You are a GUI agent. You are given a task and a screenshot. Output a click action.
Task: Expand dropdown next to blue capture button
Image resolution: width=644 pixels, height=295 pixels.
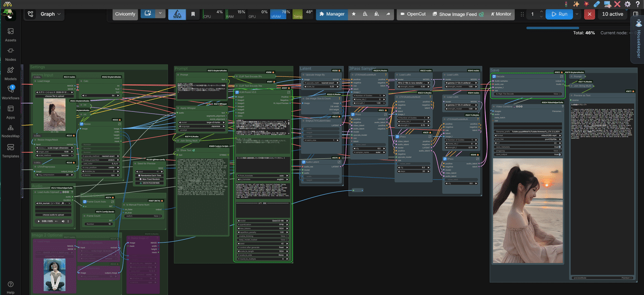160,14
